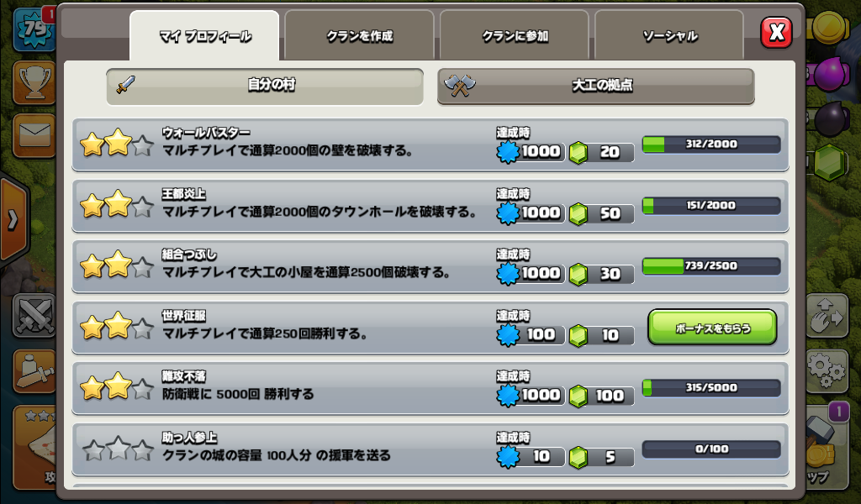Select the 助っ人参上 achievement row
Viewport: 861px width, 504px height.
[x=430, y=449]
